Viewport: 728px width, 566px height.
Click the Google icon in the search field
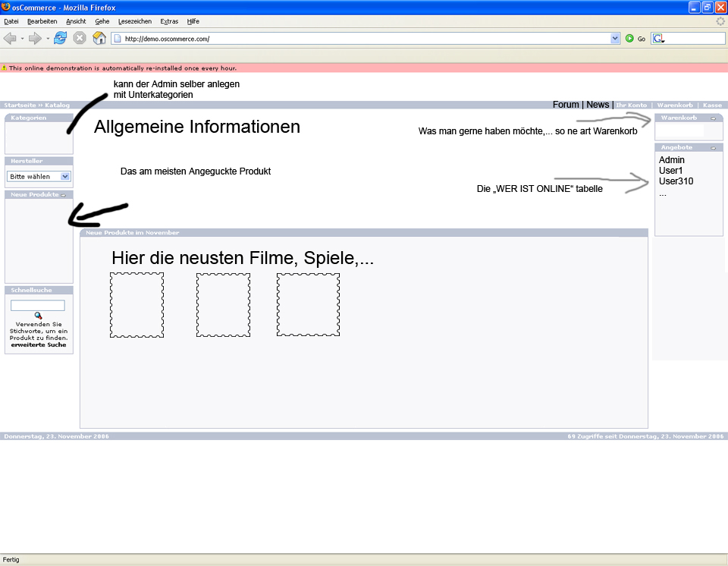point(658,38)
